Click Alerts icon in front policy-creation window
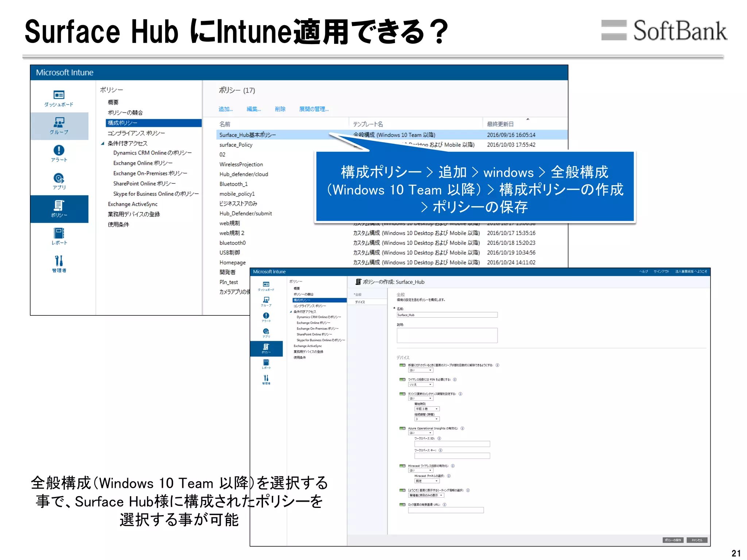The width and height of the screenshot is (747, 560). (266, 317)
